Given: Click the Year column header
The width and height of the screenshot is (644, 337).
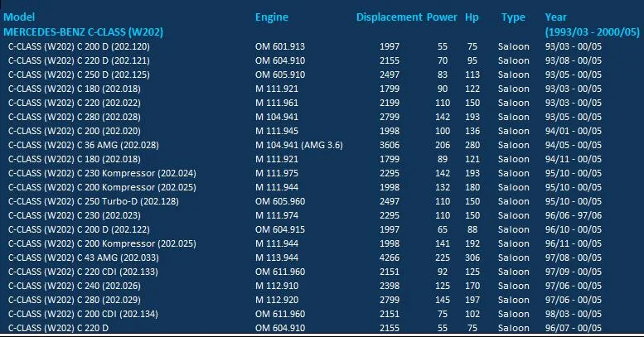Looking at the screenshot, I should pyautogui.click(x=555, y=17).
